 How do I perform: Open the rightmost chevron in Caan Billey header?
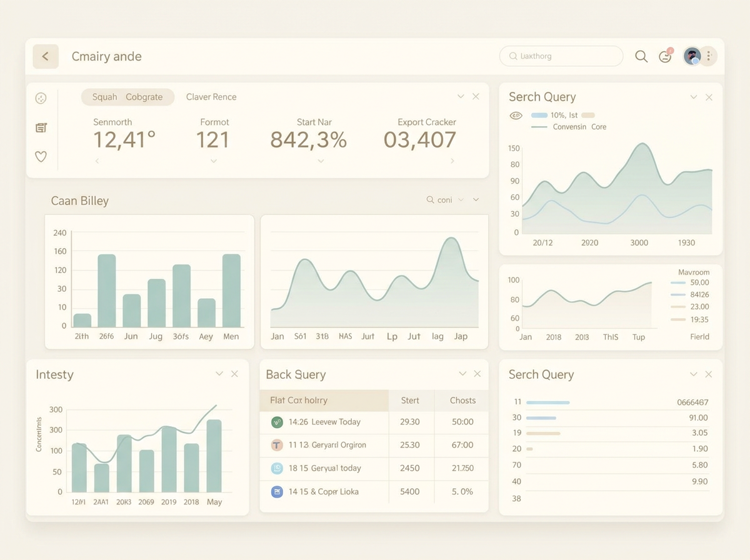pos(476,200)
